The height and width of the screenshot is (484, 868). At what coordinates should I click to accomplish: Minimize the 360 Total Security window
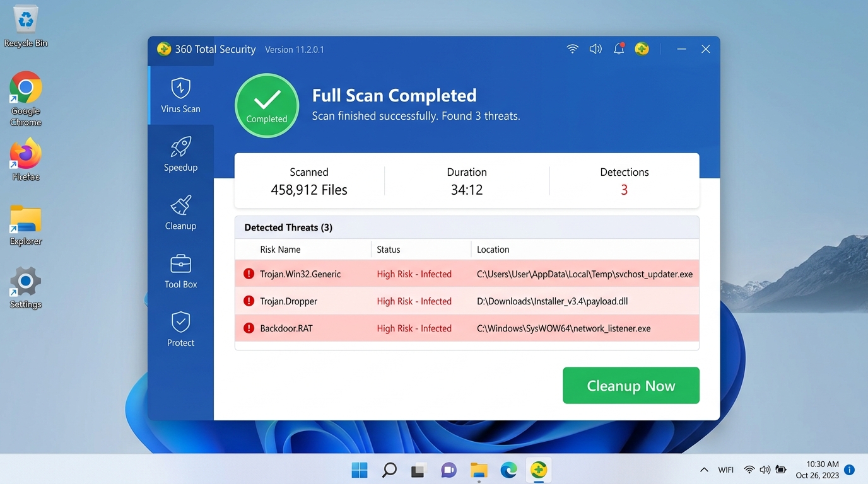681,49
